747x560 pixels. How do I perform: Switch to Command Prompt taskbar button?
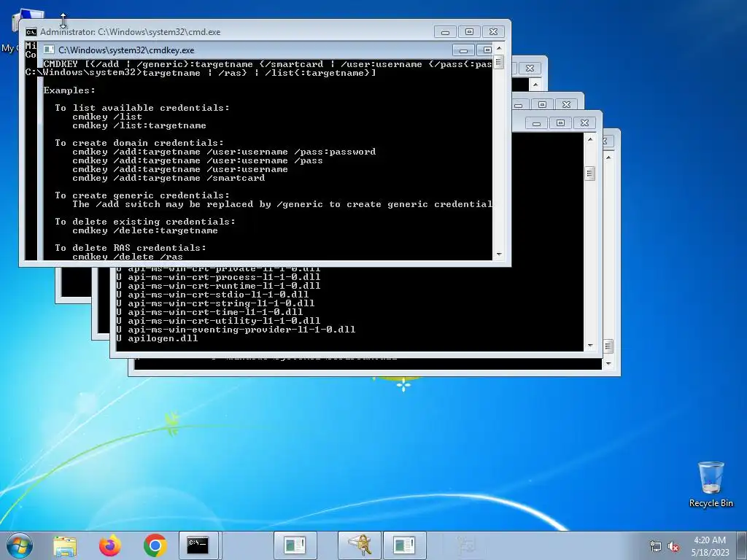(x=198, y=545)
